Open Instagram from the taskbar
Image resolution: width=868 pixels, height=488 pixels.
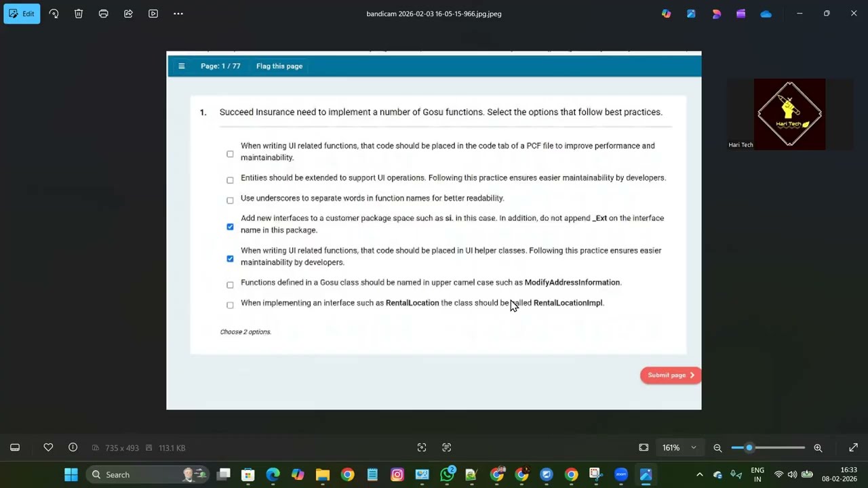coord(397,474)
